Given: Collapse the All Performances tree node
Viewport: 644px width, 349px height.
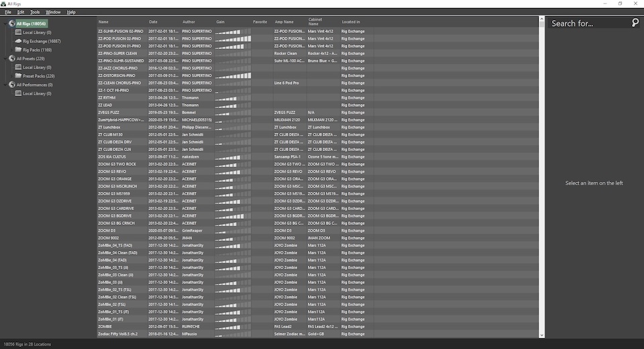Looking at the screenshot, I should click(5, 85).
